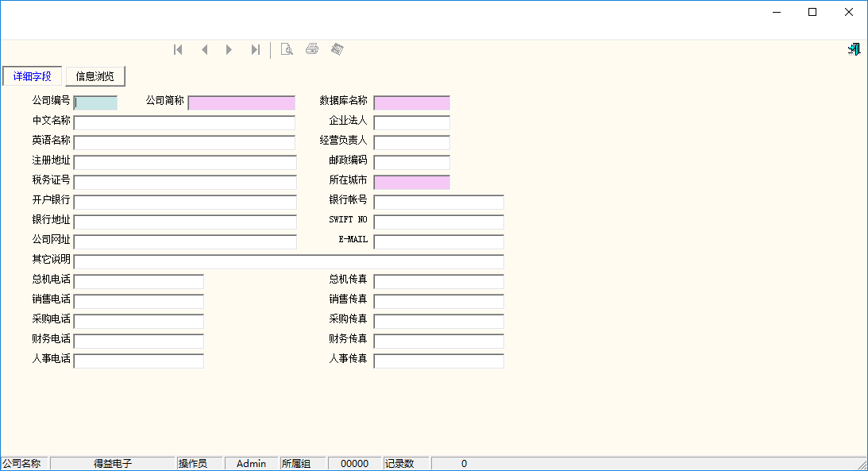Jump to the first record
Image resolution: width=868 pixels, height=471 pixels.
pos(179,50)
